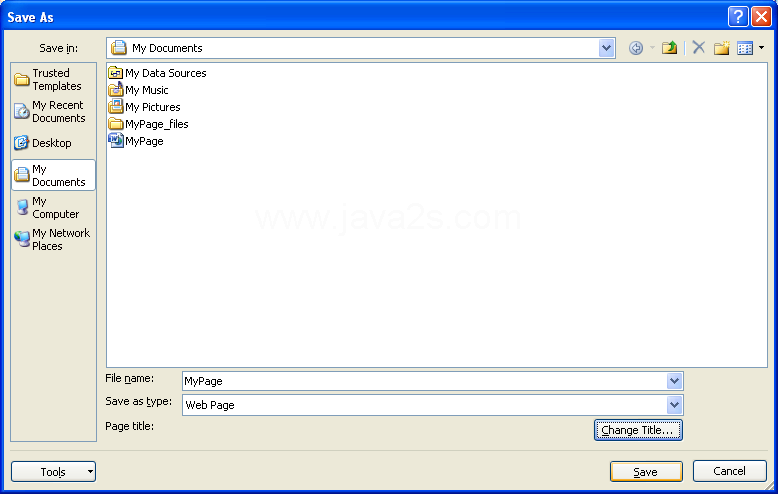Select the MyPage web document file
The image size is (778, 494).
(136, 141)
